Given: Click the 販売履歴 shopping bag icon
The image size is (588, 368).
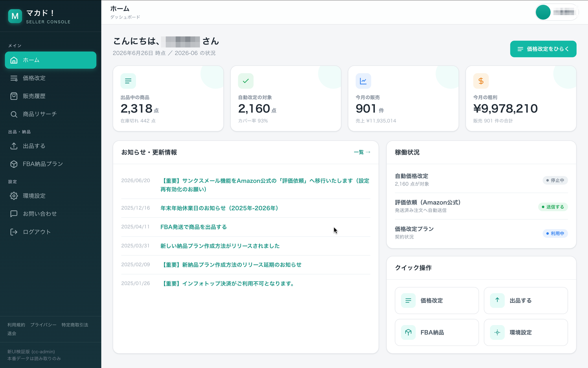Looking at the screenshot, I should [14, 96].
